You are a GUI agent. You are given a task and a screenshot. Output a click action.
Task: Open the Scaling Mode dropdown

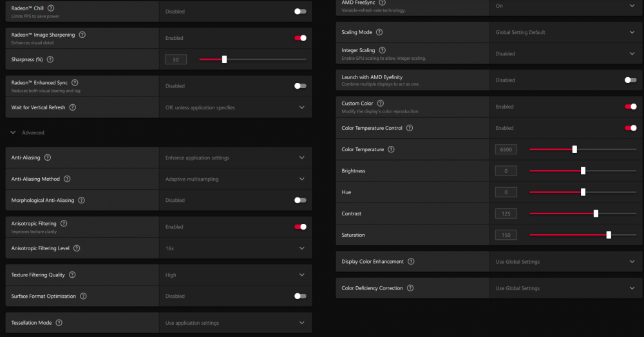(x=632, y=32)
